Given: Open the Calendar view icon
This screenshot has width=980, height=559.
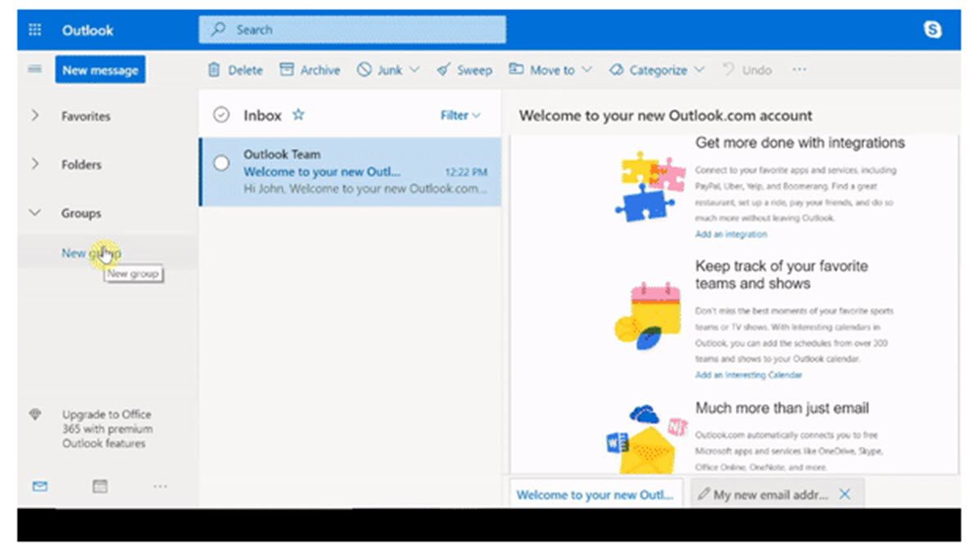Looking at the screenshot, I should (100, 486).
